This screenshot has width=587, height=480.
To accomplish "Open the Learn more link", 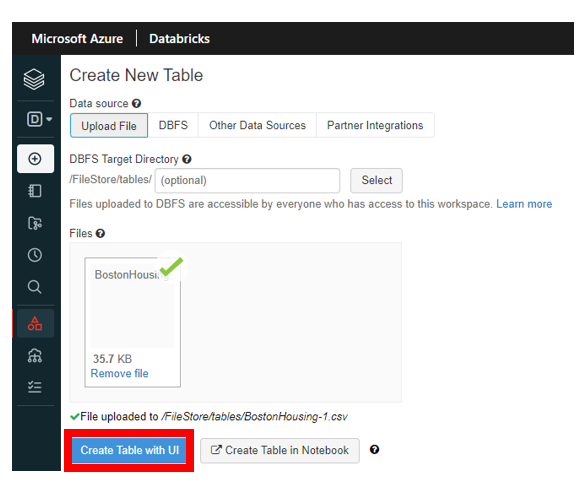I will (524, 204).
